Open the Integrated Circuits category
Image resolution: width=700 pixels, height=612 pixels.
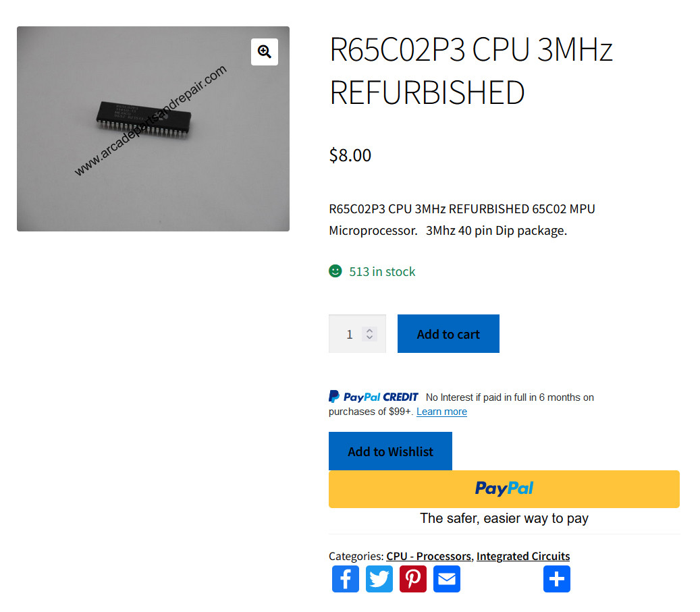[x=523, y=556]
